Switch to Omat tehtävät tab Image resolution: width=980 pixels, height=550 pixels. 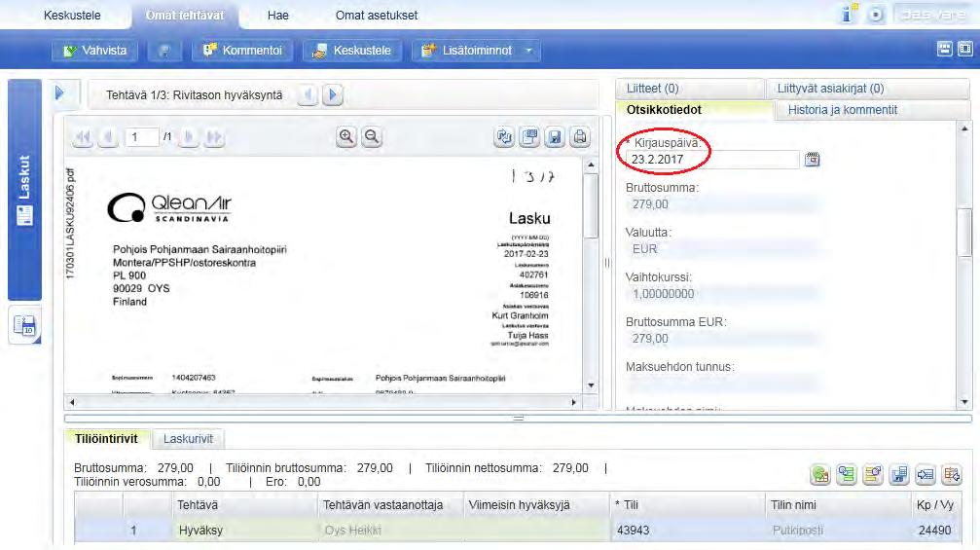(185, 15)
